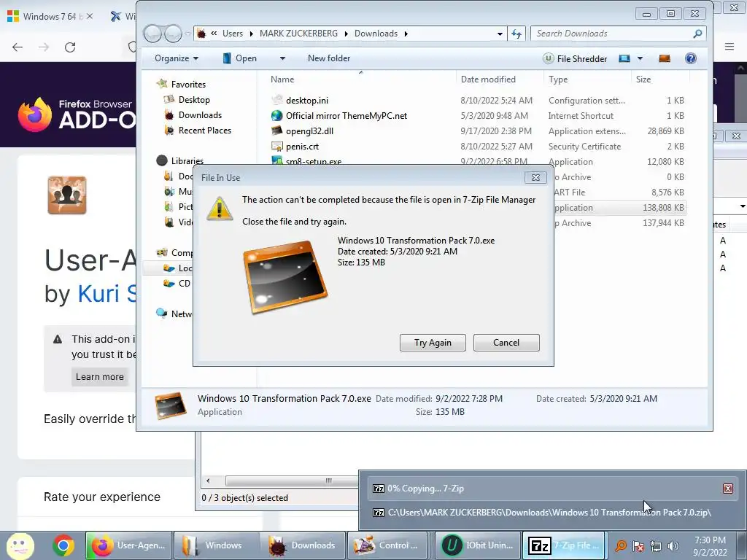Switch to 7-Zip File Manager taskbar button
747x560 pixels.
(x=564, y=545)
